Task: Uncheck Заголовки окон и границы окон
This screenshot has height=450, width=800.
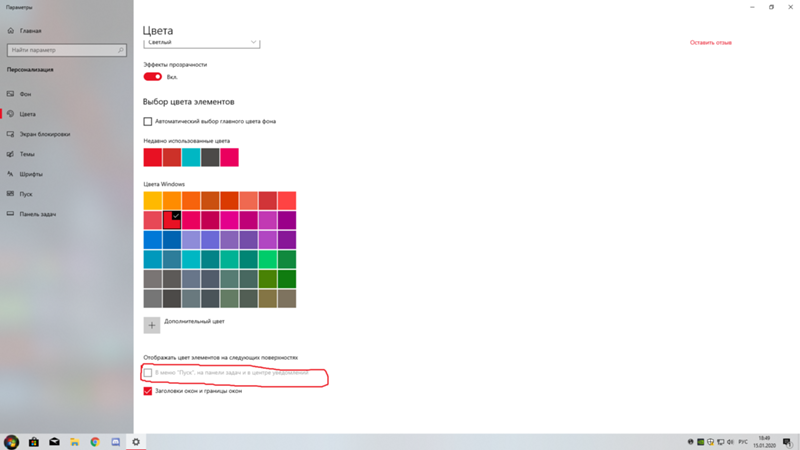Action: point(147,391)
